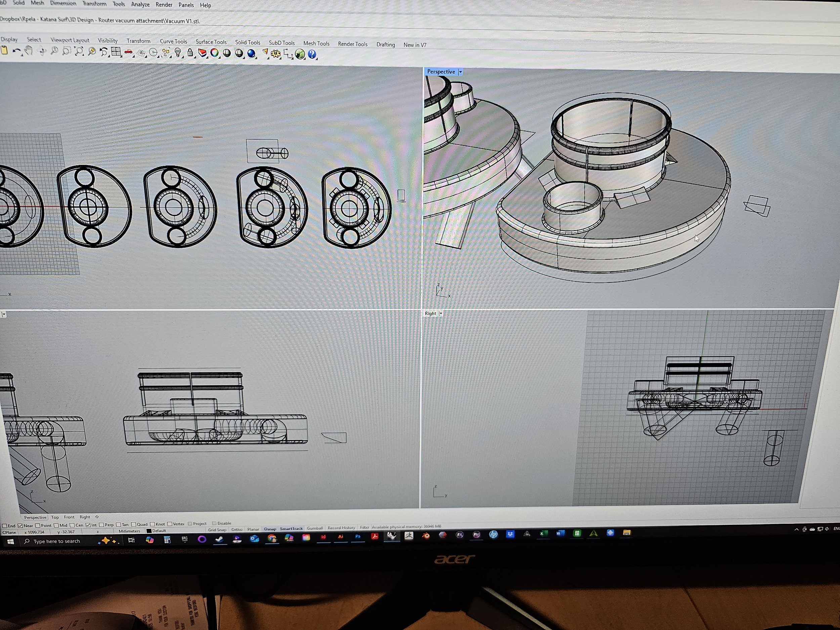
Task: Click the blue sphere Render icon
Action: 251,54
